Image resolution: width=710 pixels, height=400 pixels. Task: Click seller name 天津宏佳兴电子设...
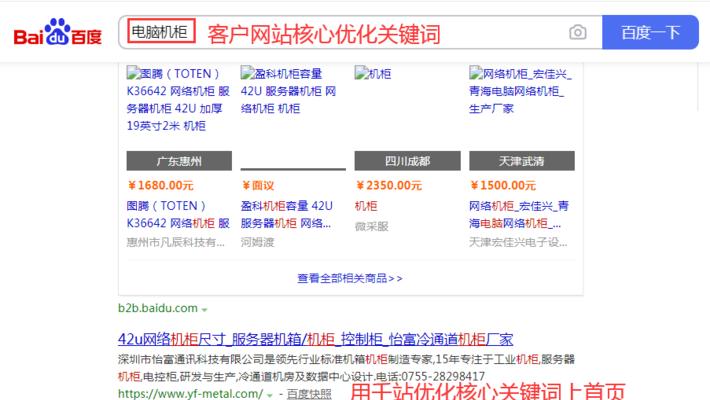518,242
